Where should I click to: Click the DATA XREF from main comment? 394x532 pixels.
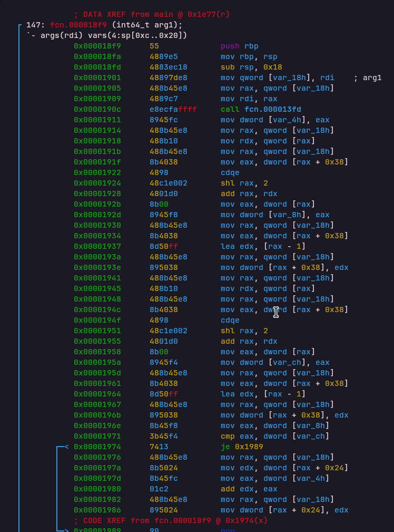tap(152, 14)
